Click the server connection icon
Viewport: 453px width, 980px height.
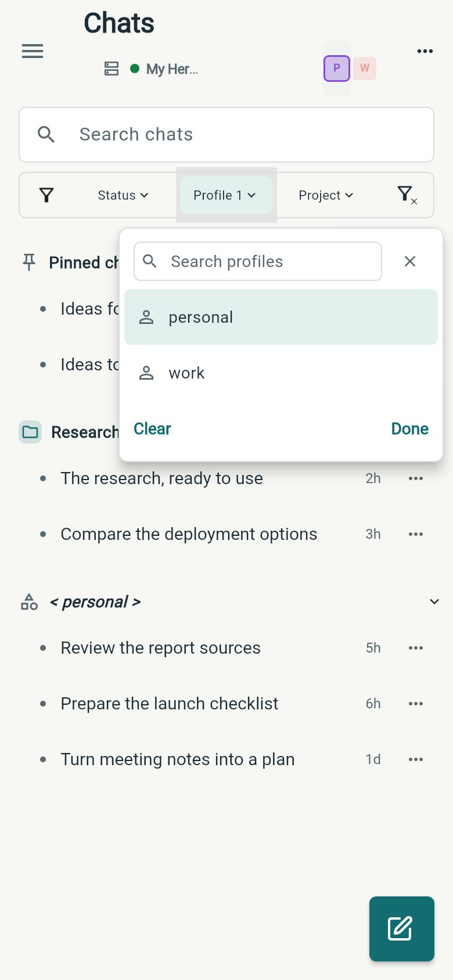click(112, 69)
